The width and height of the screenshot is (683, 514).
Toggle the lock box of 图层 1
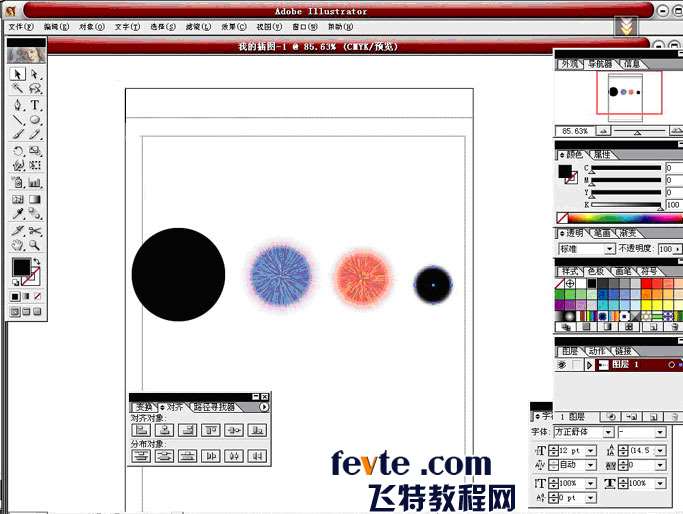[576, 365]
